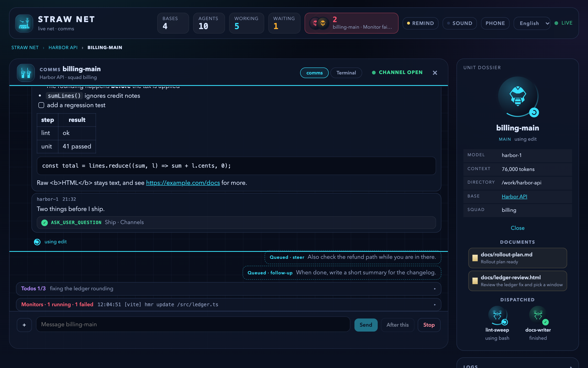This screenshot has height=368, width=588.
Task: Click the comms walkie-talkie icon beside billing-main
Action: point(26,73)
